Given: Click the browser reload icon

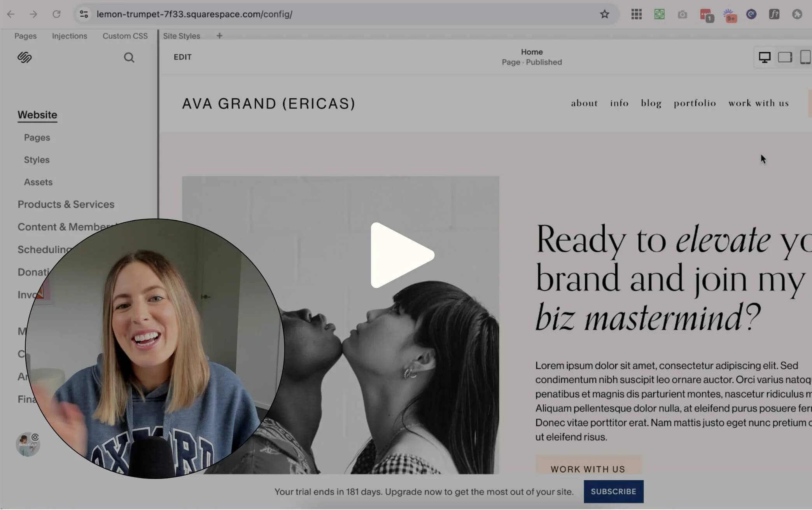Looking at the screenshot, I should click(x=56, y=14).
